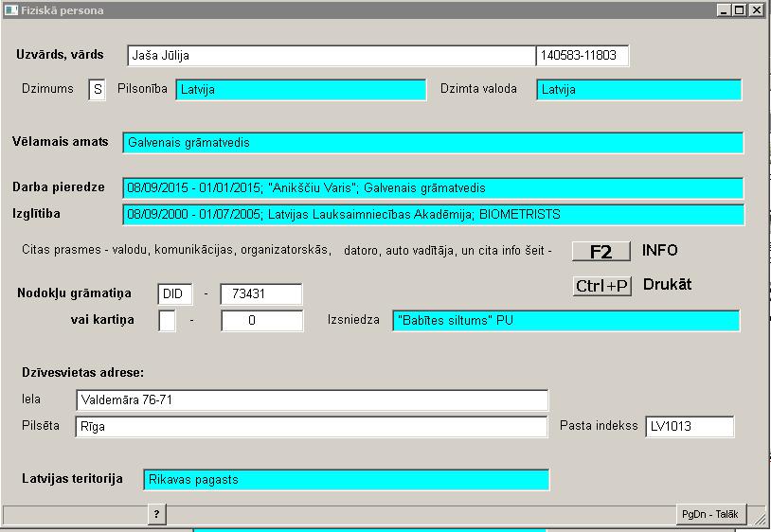Click the Izglītība field
The height and width of the screenshot is (532, 771).
click(432, 215)
